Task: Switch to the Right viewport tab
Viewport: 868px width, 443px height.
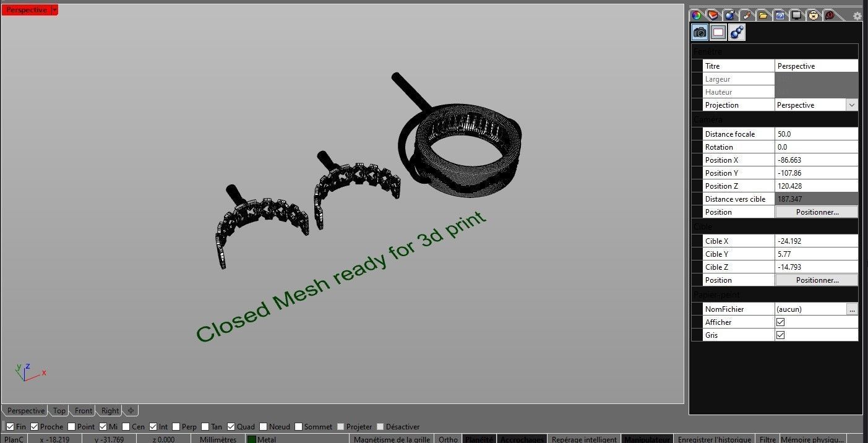Action: pos(110,411)
